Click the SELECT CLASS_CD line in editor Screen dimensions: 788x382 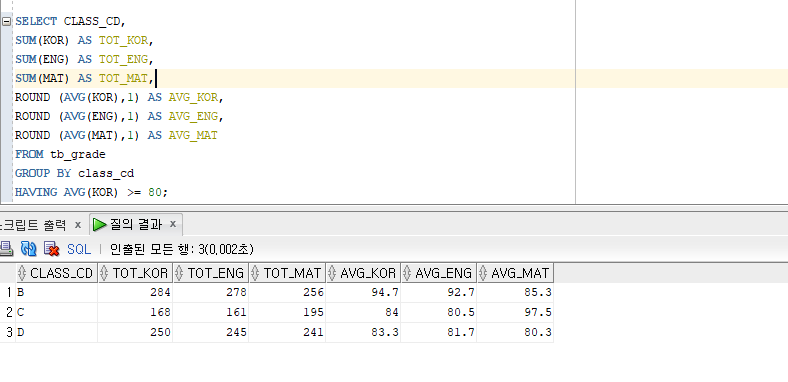point(70,22)
